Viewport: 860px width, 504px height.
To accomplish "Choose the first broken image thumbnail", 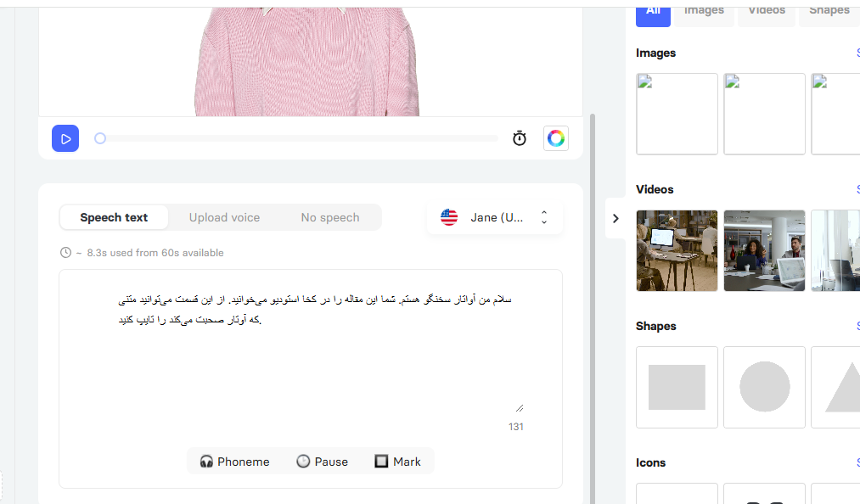I will pos(677,114).
